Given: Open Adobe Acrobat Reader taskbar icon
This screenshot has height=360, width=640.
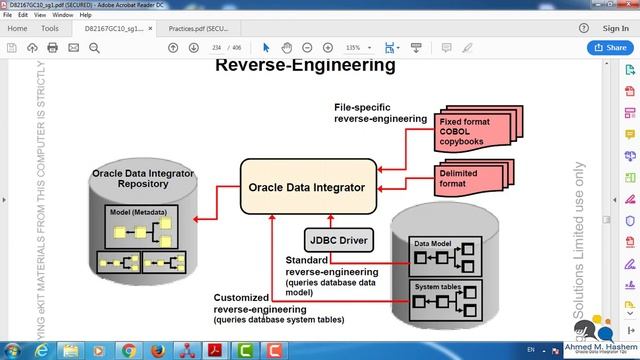Looking at the screenshot, I should 216,351.
